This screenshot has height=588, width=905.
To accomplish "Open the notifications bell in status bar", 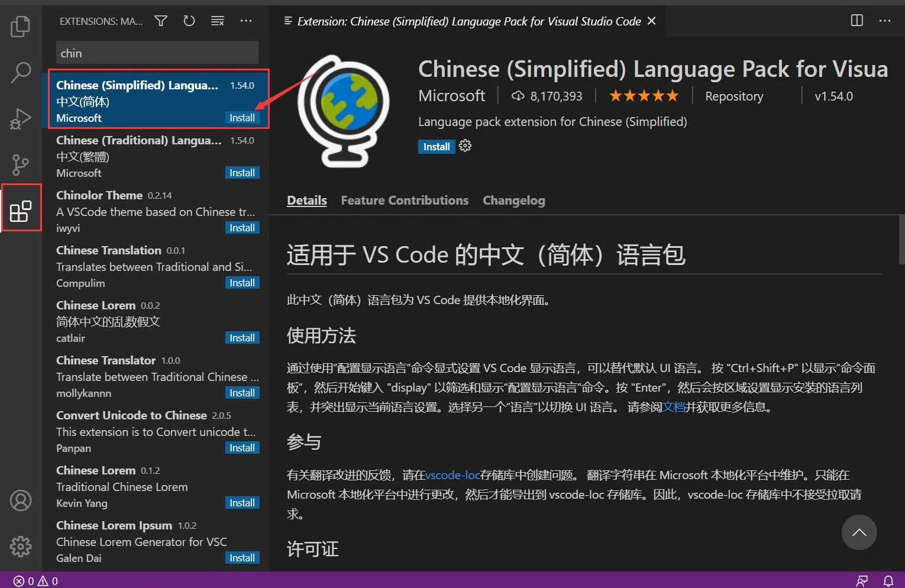I will click(x=888, y=581).
